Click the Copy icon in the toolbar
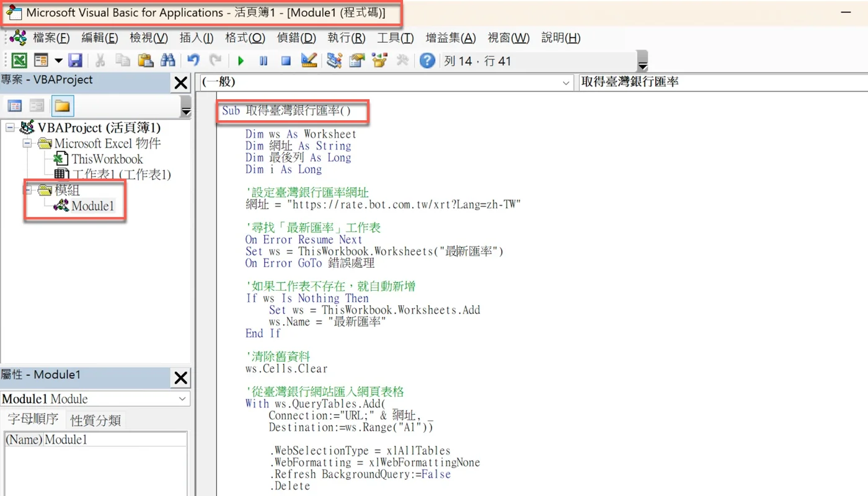Viewport: 868px width, 496px height. 122,60
